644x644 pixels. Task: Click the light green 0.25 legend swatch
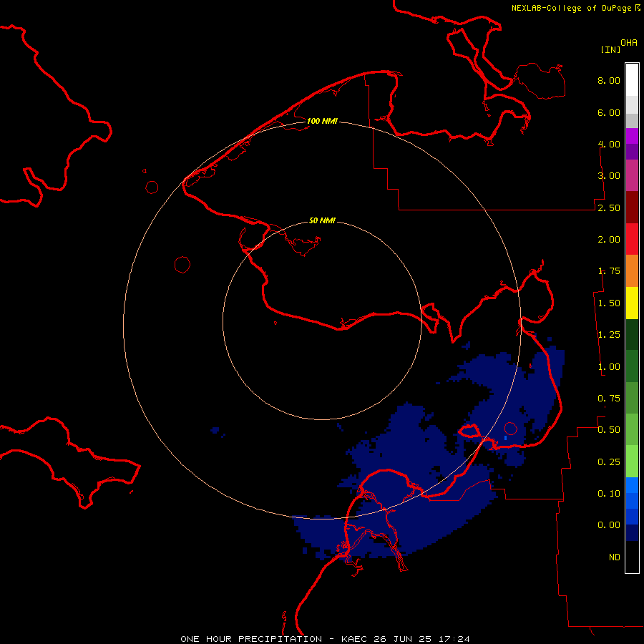pos(632,462)
